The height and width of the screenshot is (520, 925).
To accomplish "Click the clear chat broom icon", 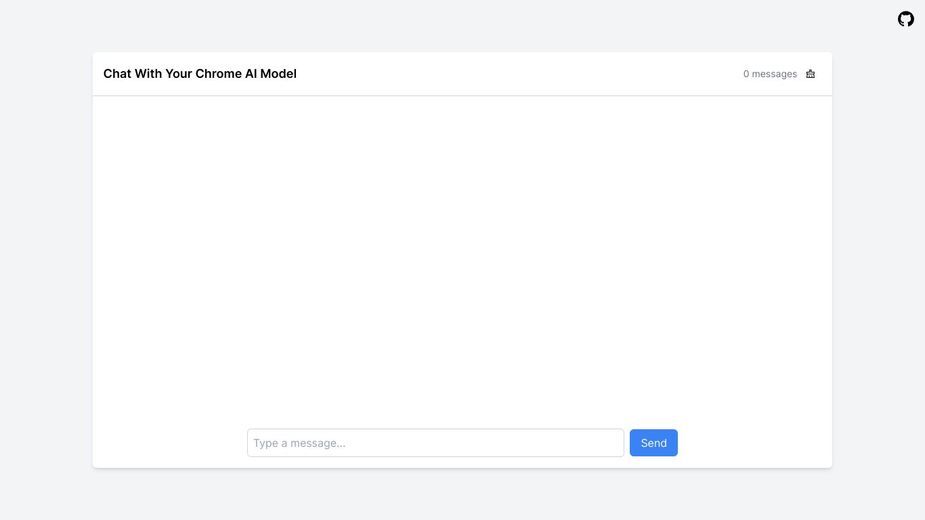I will (811, 74).
